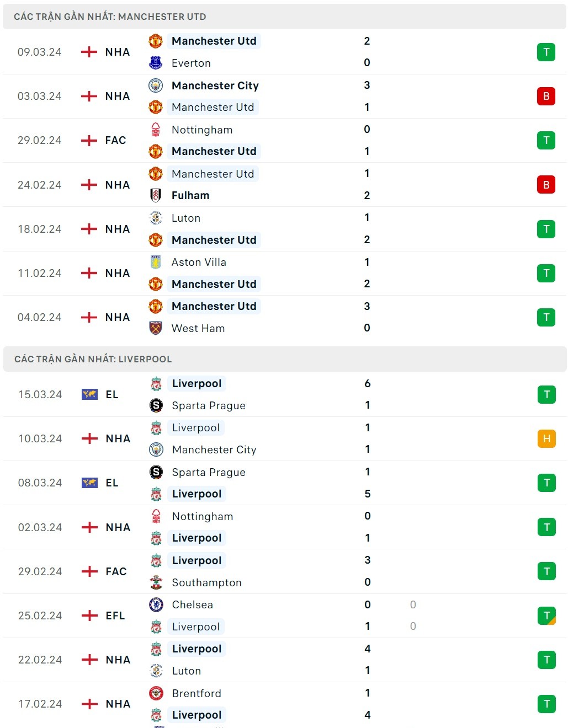Click the orange H draw badge
This screenshot has width=568, height=728.
point(546,438)
